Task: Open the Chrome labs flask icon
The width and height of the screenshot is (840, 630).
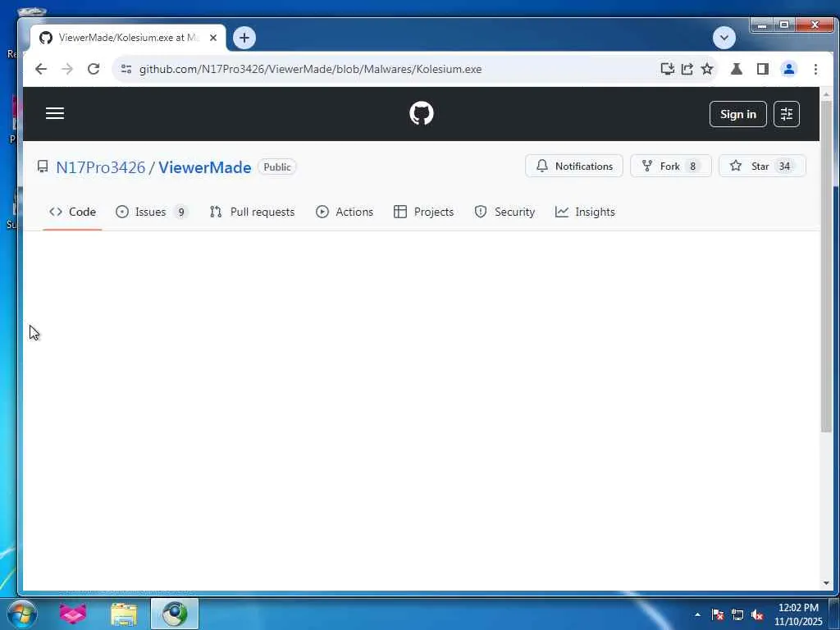Action: tap(737, 69)
